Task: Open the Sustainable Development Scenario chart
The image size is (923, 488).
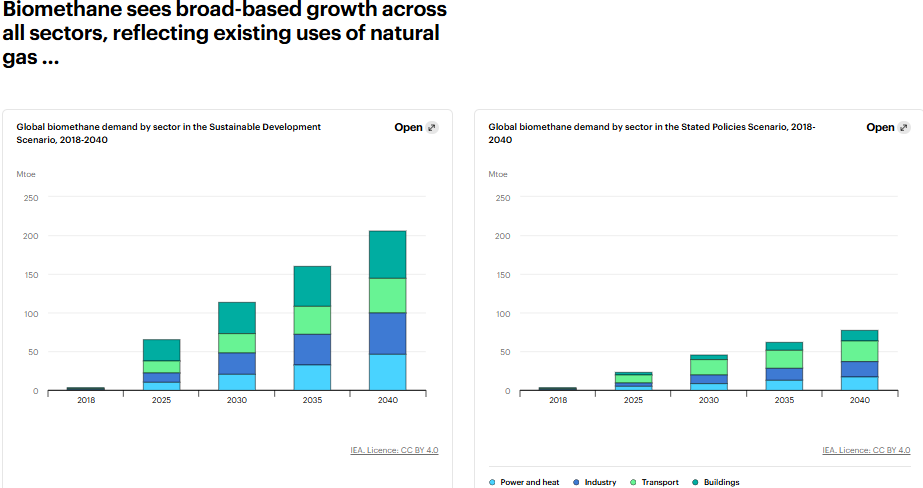Action: coord(409,128)
